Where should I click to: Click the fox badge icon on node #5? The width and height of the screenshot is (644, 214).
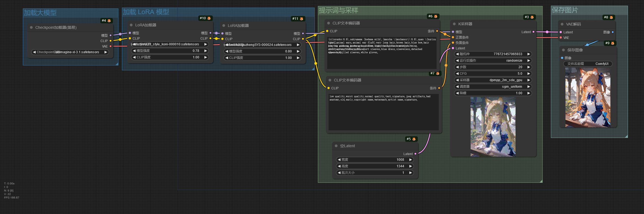point(414,139)
